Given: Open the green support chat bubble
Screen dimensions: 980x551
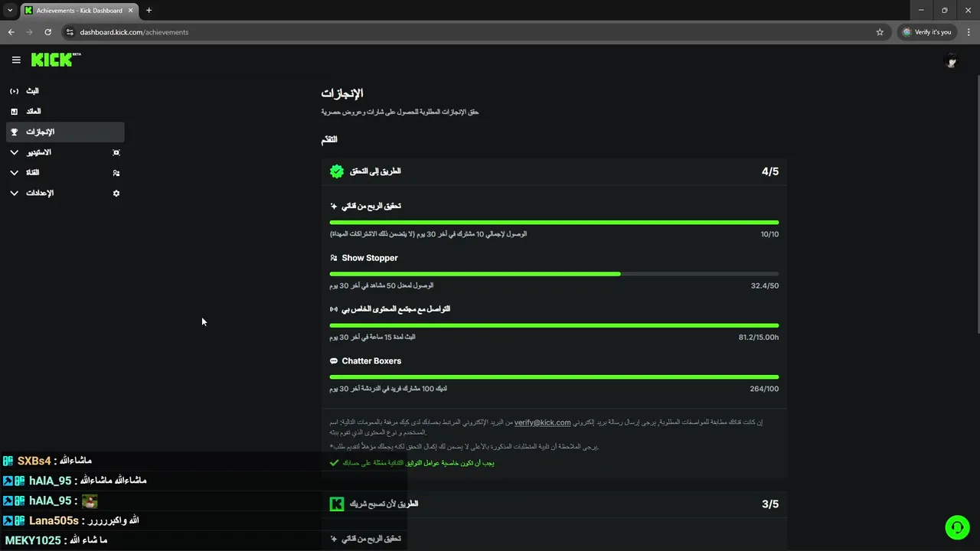Looking at the screenshot, I should 957,527.
